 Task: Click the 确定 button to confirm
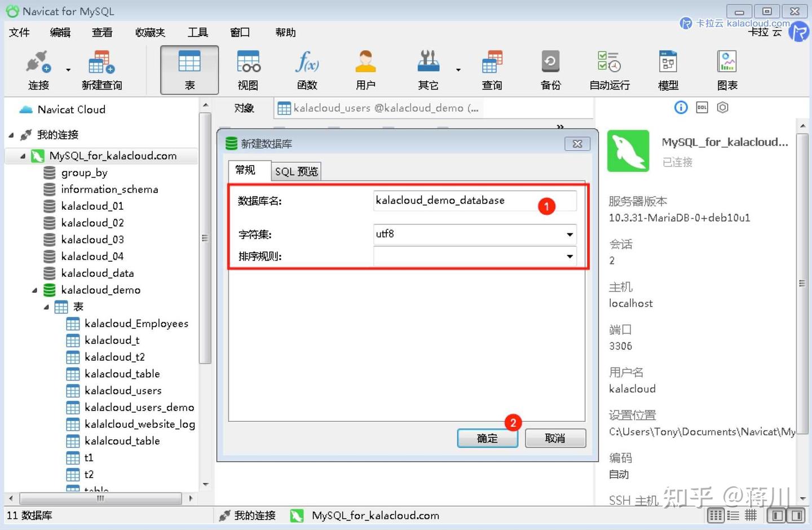point(487,438)
